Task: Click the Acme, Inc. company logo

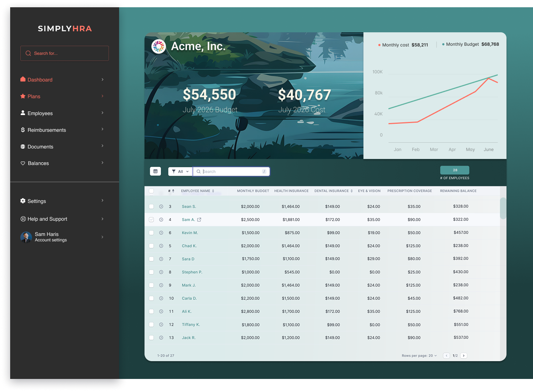Action: pyautogui.click(x=159, y=46)
